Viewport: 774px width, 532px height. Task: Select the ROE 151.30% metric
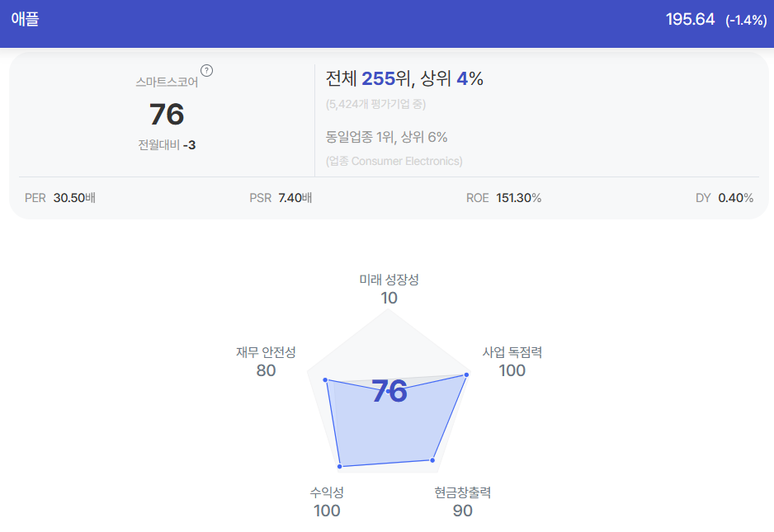pos(503,198)
